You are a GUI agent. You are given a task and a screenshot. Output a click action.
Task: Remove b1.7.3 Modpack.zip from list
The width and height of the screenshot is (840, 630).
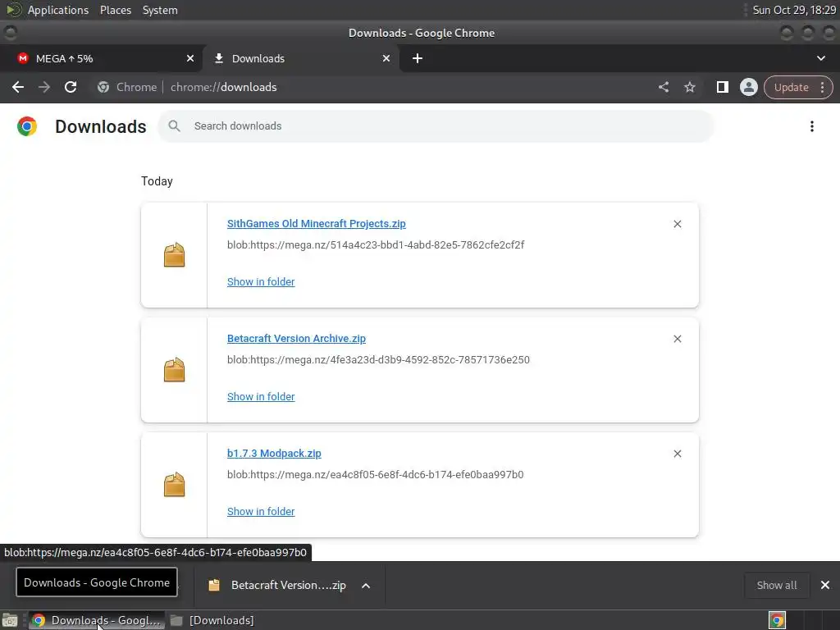677,454
